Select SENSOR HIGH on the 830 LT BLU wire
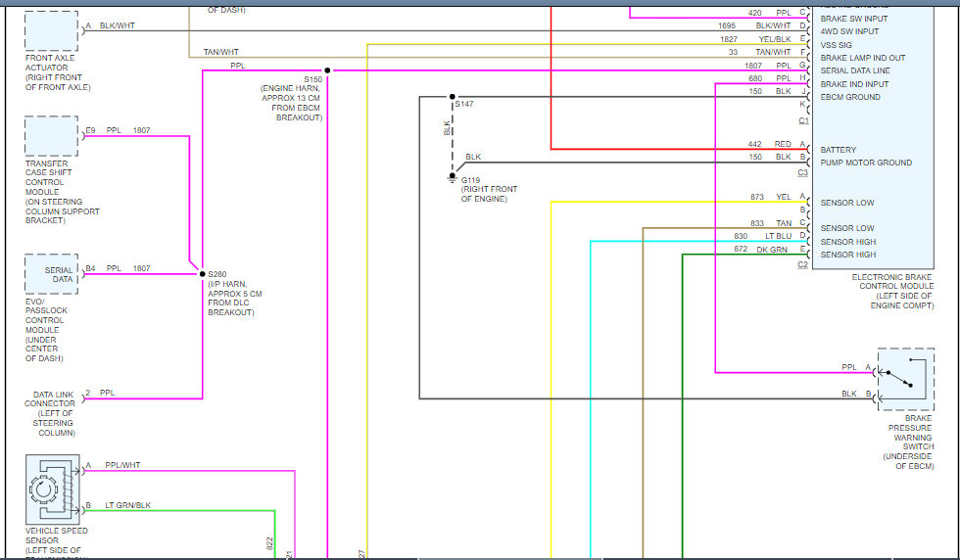This screenshot has height=560, width=960. pyautogui.click(x=848, y=242)
